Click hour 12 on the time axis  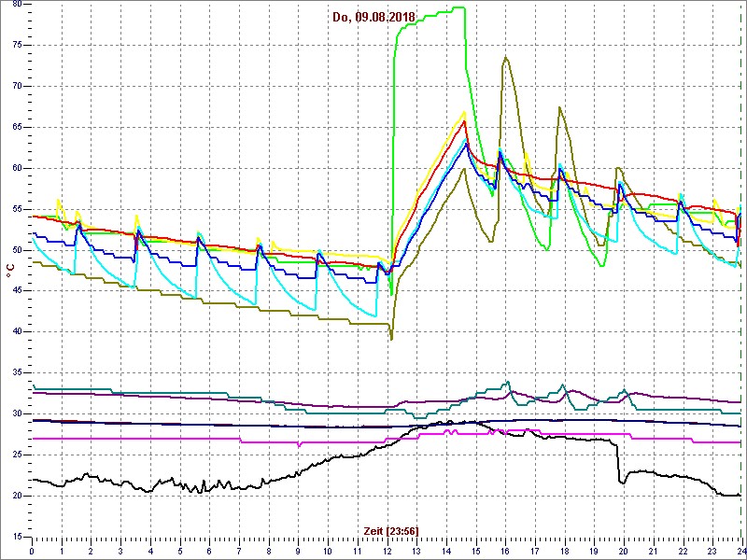[x=387, y=551]
